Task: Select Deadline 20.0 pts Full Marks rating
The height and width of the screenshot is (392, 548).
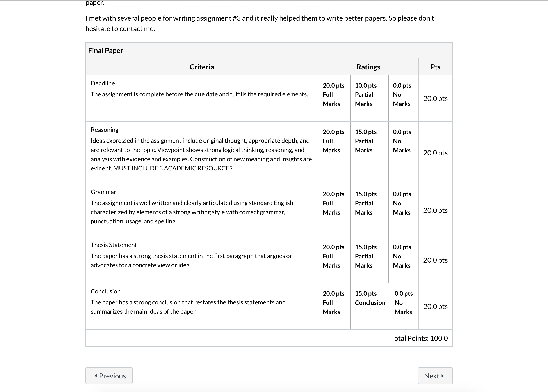Action: (x=334, y=98)
